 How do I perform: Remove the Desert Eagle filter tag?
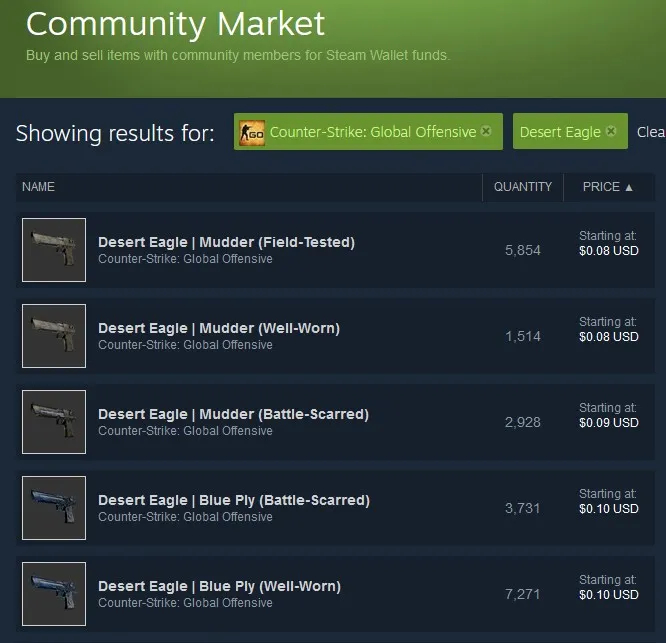point(611,131)
